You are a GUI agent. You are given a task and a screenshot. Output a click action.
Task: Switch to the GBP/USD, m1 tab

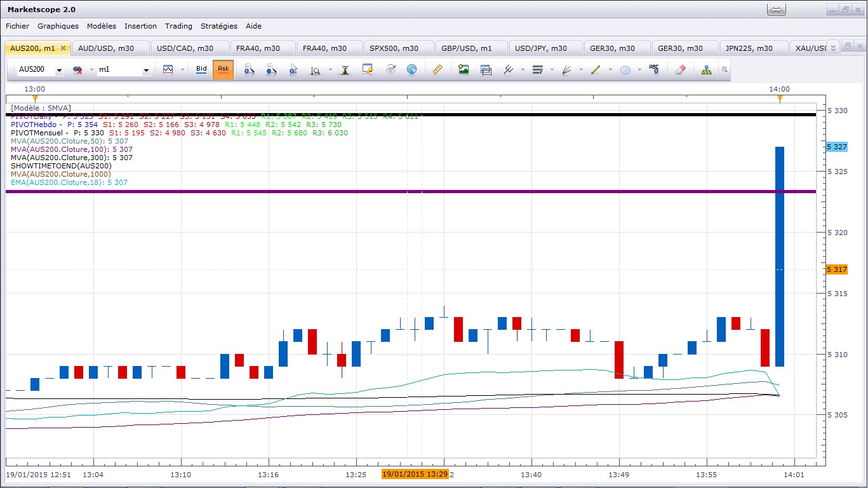pyautogui.click(x=467, y=48)
